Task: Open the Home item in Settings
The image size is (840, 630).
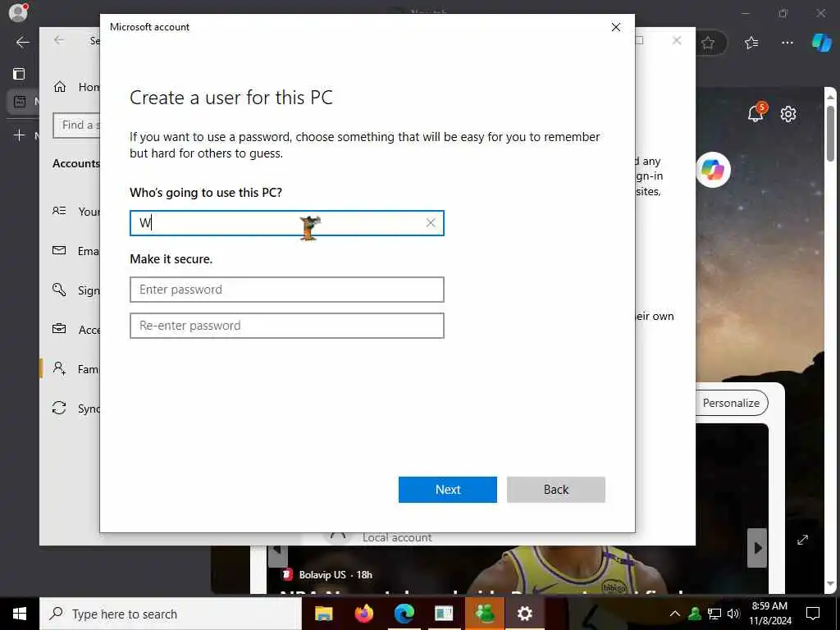Action: coord(76,87)
